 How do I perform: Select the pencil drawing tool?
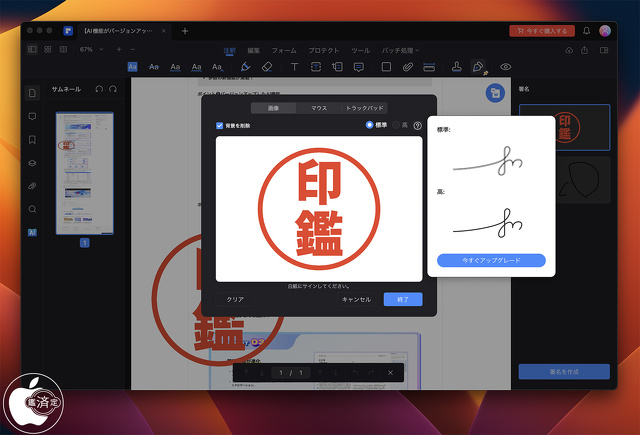(245, 67)
